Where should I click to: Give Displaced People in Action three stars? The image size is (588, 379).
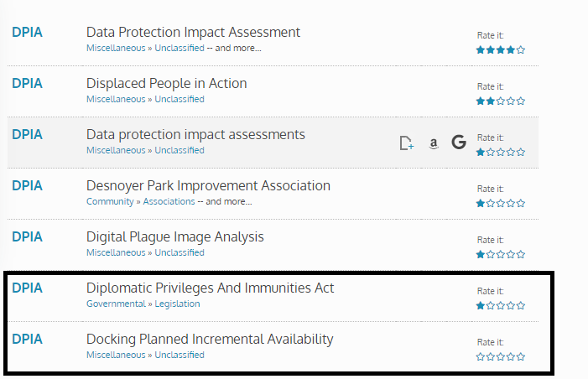pos(500,101)
